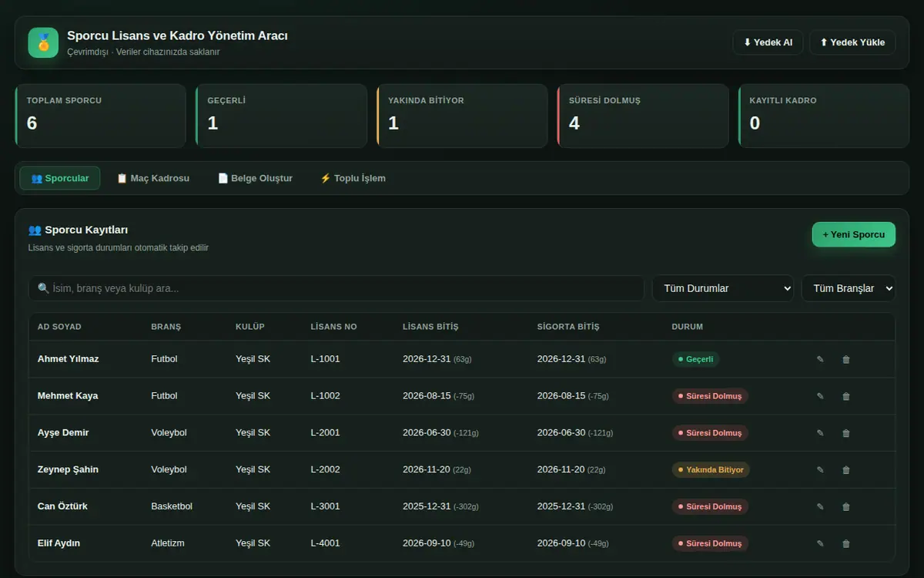This screenshot has width=924, height=578.
Task: Click the Geçerli badge for Ahmet Yılmaz
Action: point(695,359)
